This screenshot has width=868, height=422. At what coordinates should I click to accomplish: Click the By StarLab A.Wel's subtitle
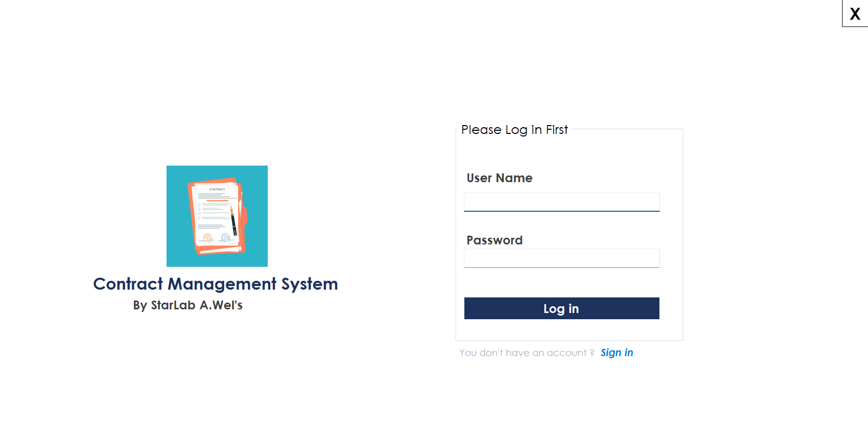[188, 305]
